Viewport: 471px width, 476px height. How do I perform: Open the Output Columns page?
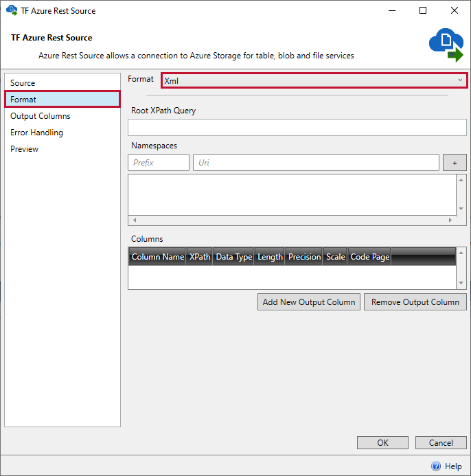pos(62,116)
